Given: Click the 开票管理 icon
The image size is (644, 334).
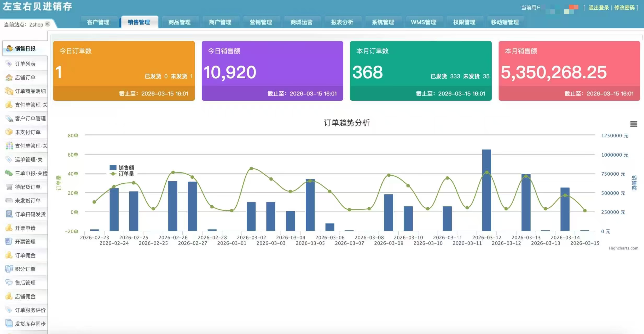Looking at the screenshot, I should [x=9, y=241].
